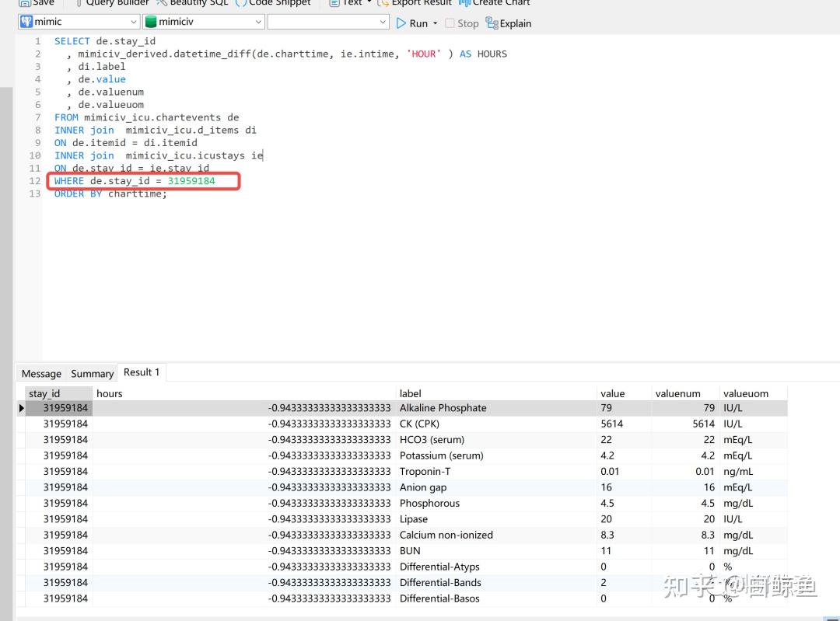
Task: Click the Beautify SQL icon
Action: coord(162,3)
